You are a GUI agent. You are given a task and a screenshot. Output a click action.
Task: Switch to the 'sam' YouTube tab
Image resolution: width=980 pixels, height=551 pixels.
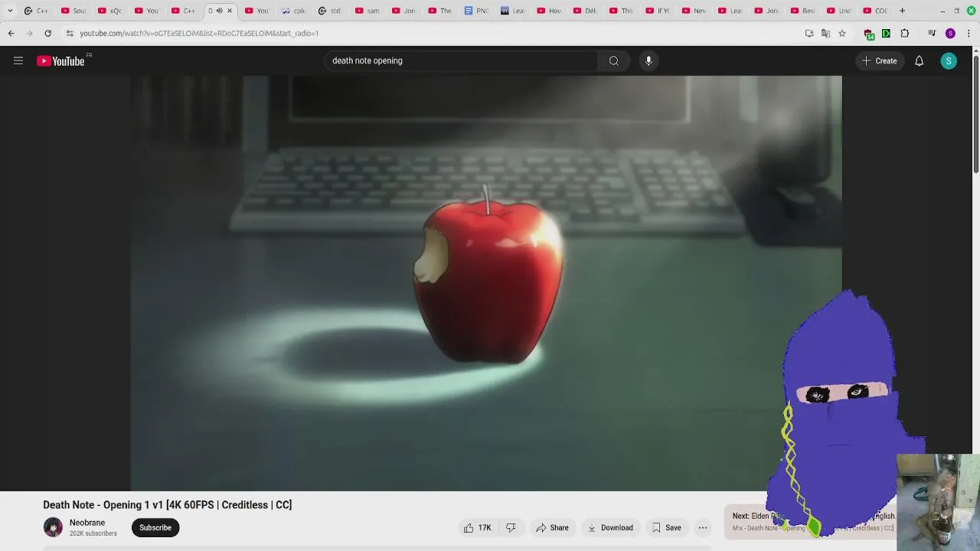[x=367, y=11]
